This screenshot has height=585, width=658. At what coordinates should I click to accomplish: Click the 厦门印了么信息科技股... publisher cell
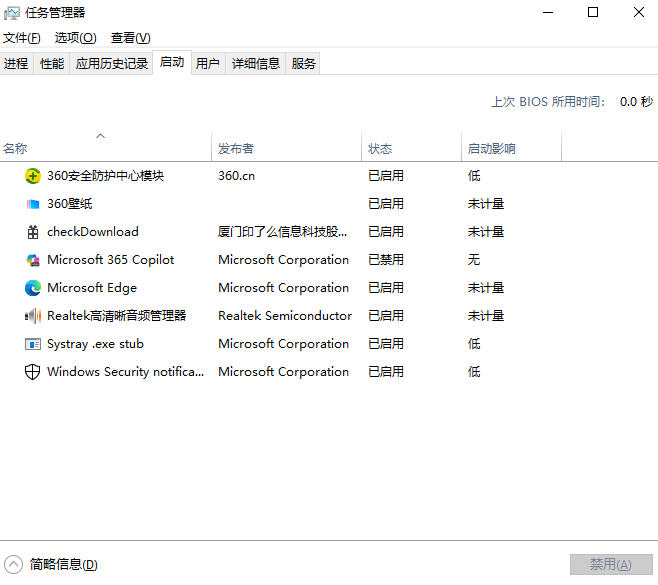282,232
